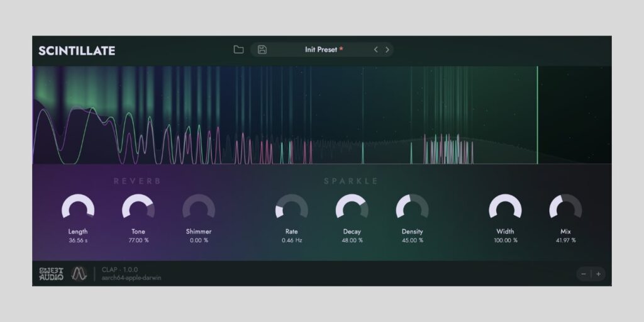Click the Mix knob label
Image resolution: width=644 pixels, height=322 pixels.
(565, 231)
